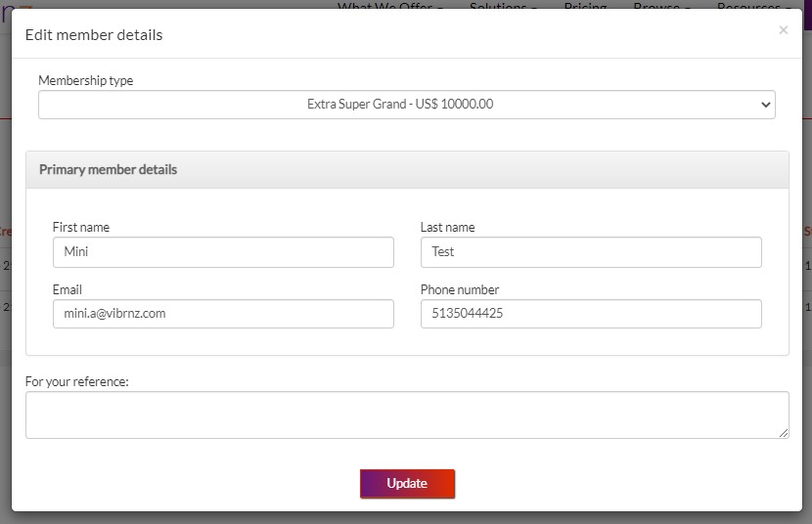
Task: Click the Edit member details title
Action: click(x=94, y=34)
